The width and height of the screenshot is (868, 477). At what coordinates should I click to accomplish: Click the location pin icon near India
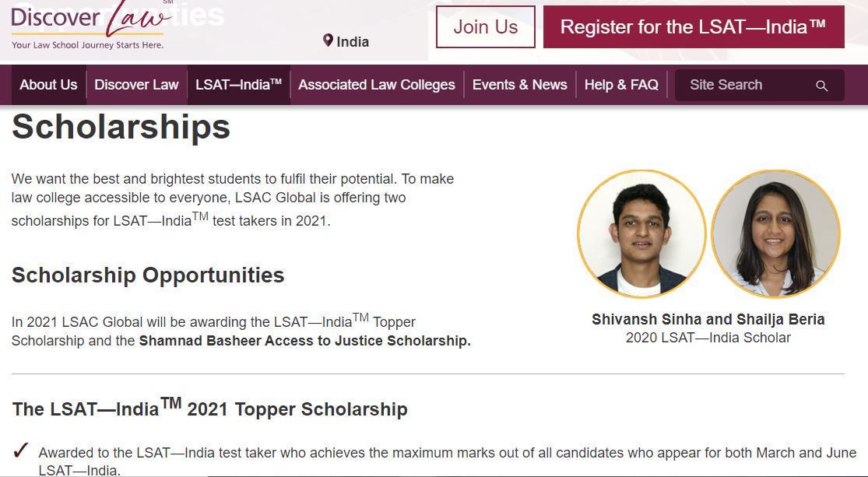(327, 41)
